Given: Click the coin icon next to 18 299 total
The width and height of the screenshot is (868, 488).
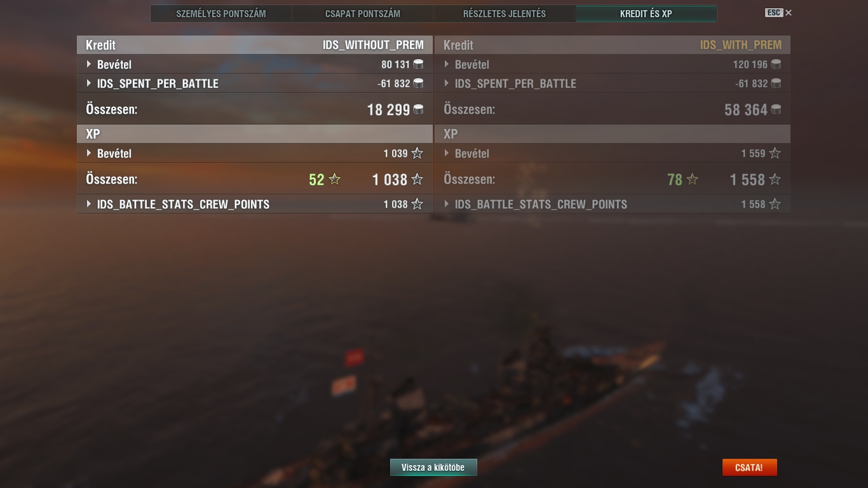Looking at the screenshot, I should 418,109.
